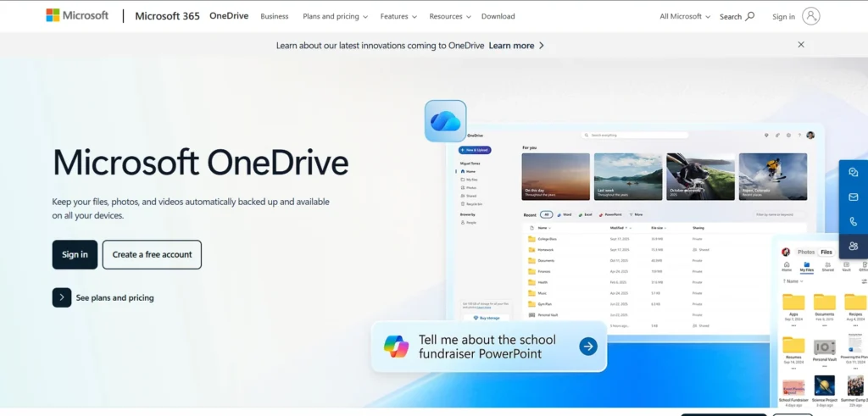Viewport: 868px width, 416px height.
Task: Select Recycle bin in the preview sidebar
Action: click(x=471, y=204)
